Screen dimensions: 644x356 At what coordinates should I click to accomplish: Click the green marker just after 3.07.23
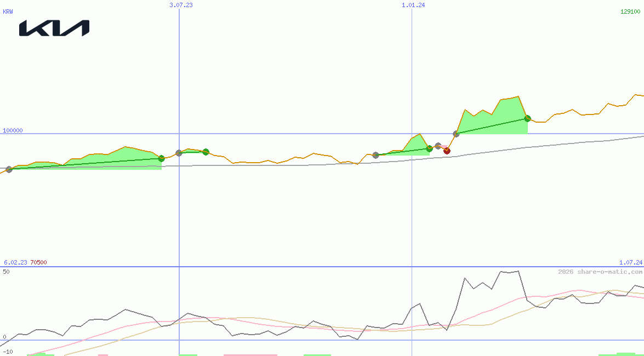[x=206, y=152]
